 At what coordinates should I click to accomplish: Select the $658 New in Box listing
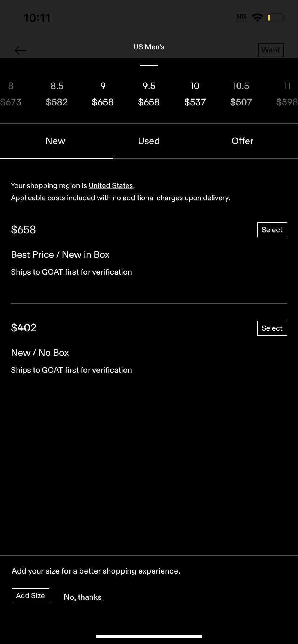click(x=272, y=230)
